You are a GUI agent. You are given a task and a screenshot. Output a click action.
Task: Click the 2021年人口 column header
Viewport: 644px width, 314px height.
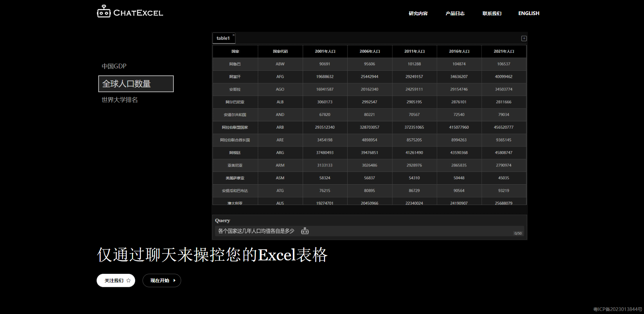pos(503,51)
